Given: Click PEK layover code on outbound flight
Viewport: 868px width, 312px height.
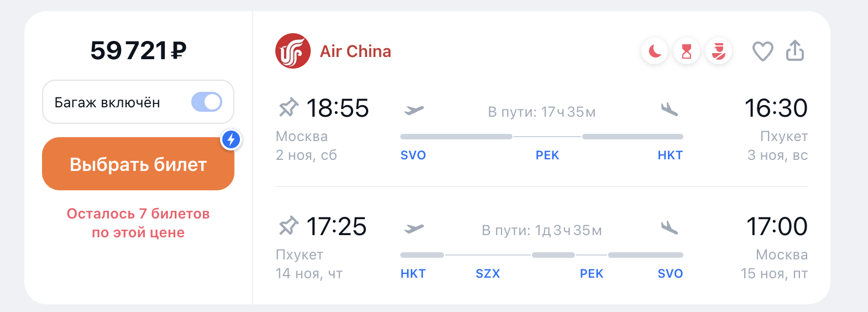Looking at the screenshot, I should pos(547,155).
